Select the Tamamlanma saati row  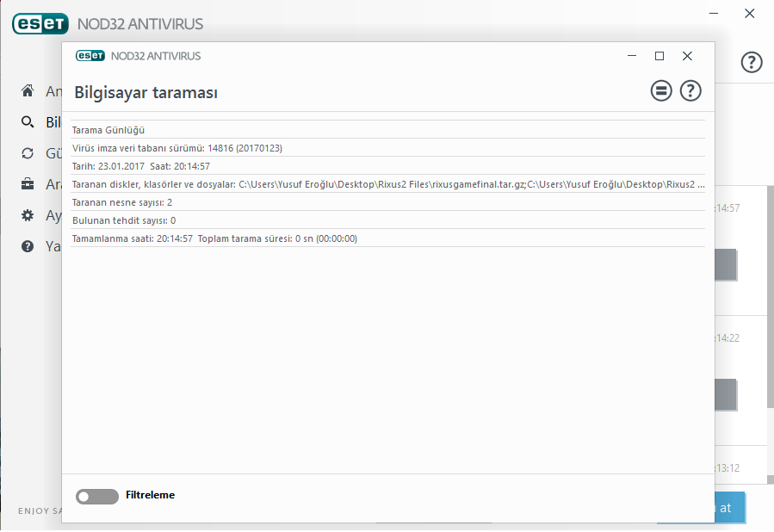pos(387,238)
